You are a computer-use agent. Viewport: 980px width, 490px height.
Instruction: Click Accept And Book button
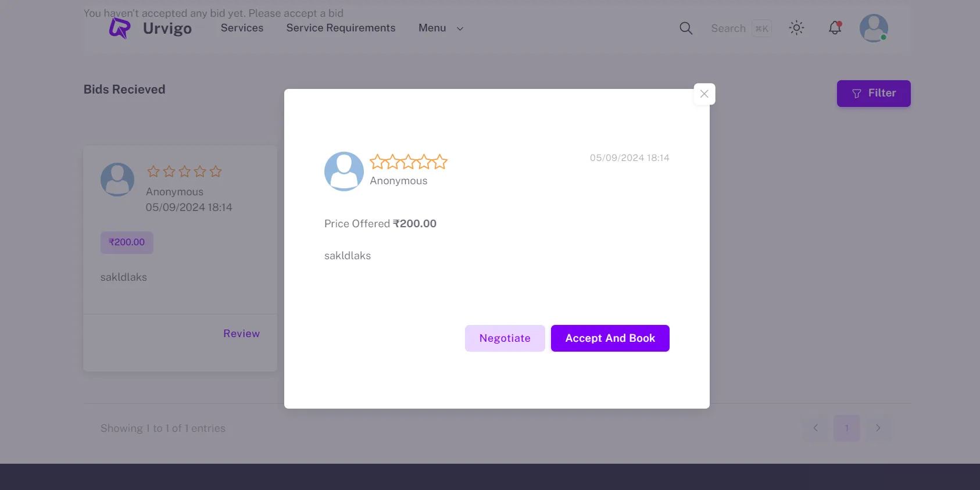point(610,338)
